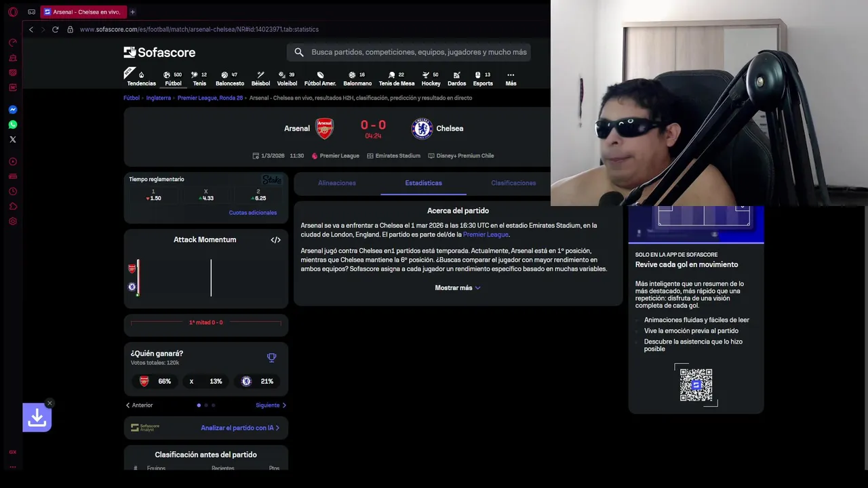Open the Arsenal team crest
The image size is (868, 488).
point(325,128)
